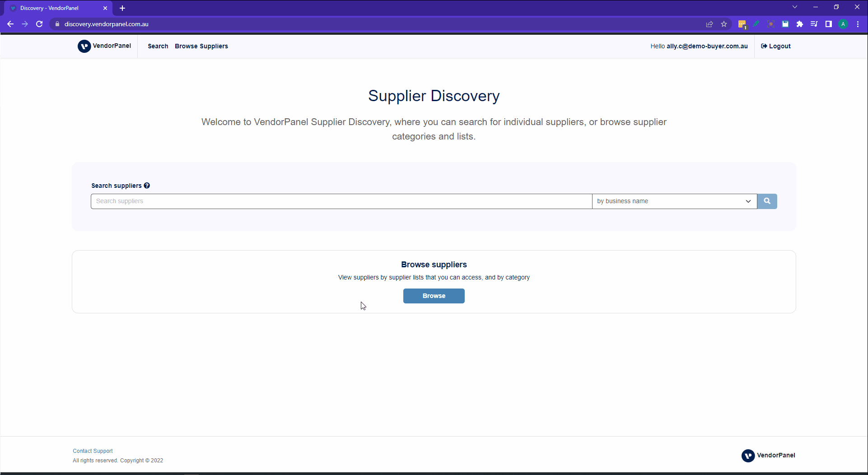The image size is (868, 475).
Task: Open the browser Extensions puzzle icon
Action: [x=800, y=24]
